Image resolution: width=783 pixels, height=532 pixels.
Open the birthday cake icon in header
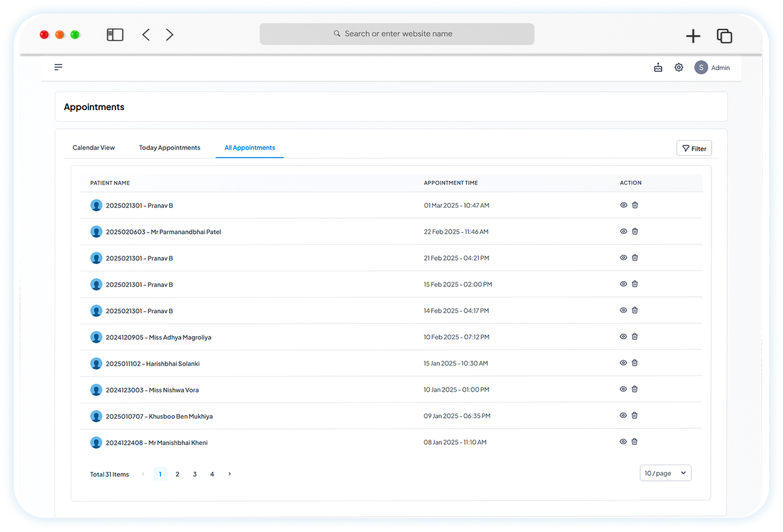[x=658, y=67]
